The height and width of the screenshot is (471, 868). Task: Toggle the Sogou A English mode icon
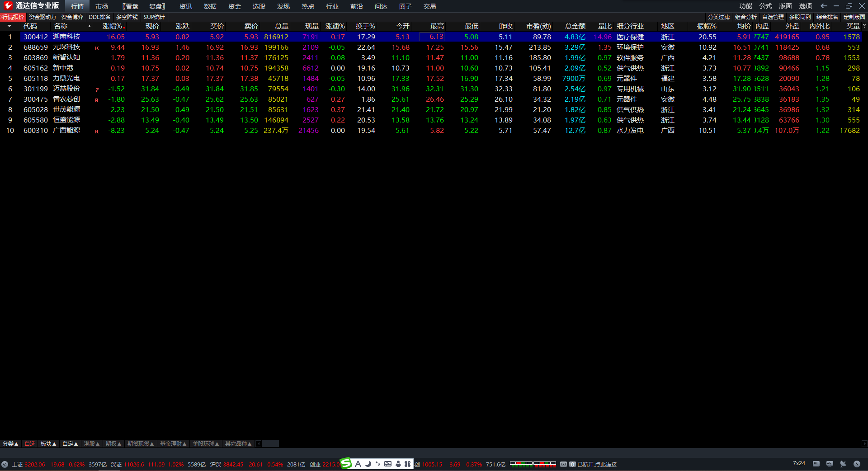tap(358, 464)
